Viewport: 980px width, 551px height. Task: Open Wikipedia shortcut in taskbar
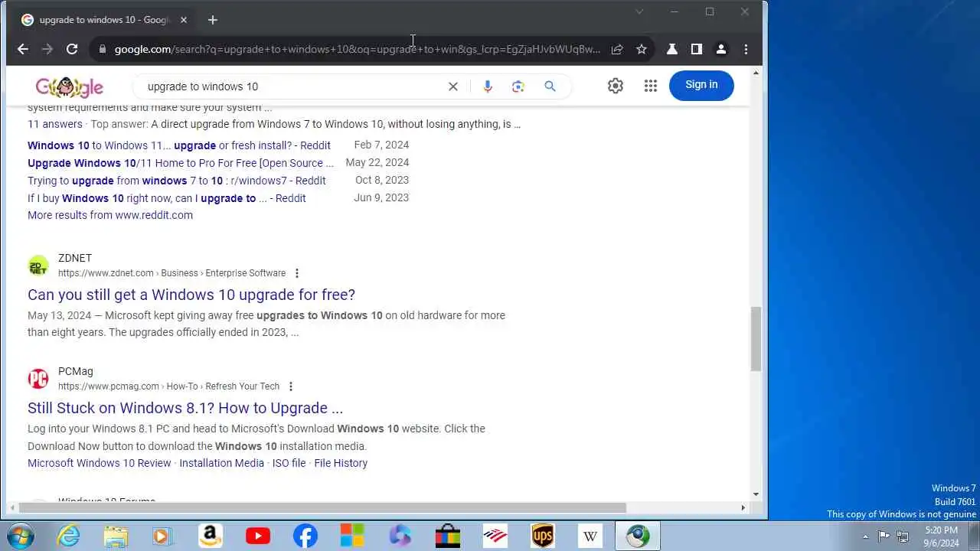point(590,536)
